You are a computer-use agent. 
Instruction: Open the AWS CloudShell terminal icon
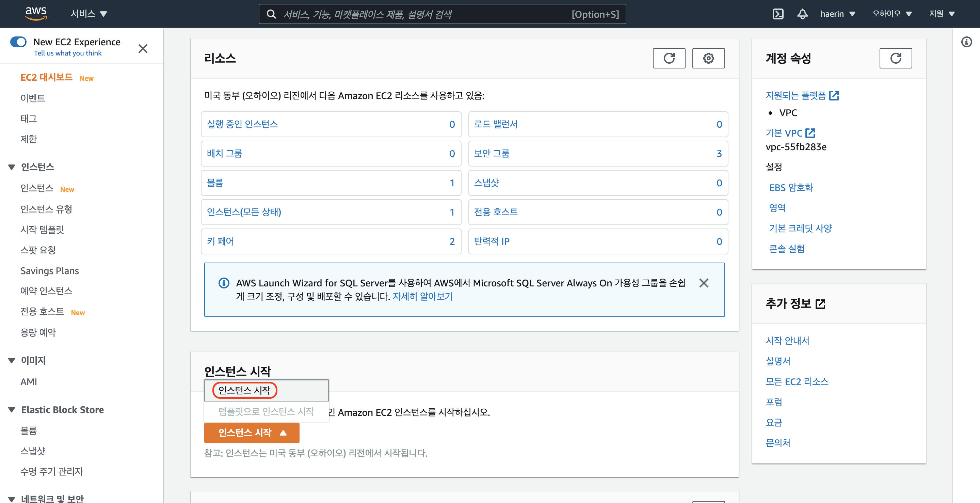778,14
